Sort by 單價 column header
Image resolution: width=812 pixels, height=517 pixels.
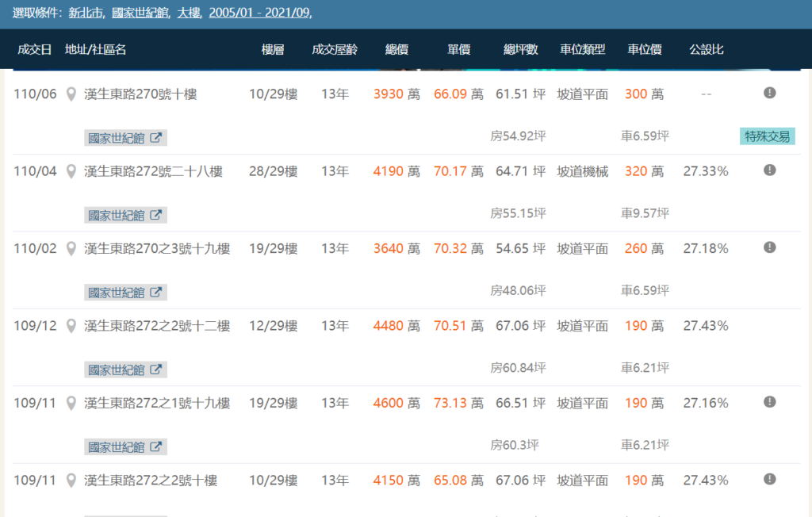pyautogui.click(x=459, y=49)
